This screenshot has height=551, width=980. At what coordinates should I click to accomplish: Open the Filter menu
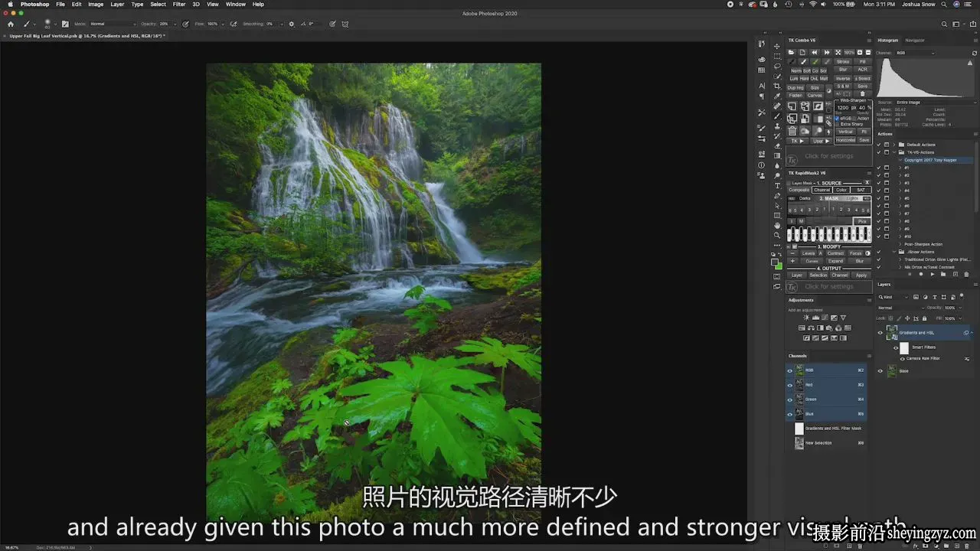point(179,4)
